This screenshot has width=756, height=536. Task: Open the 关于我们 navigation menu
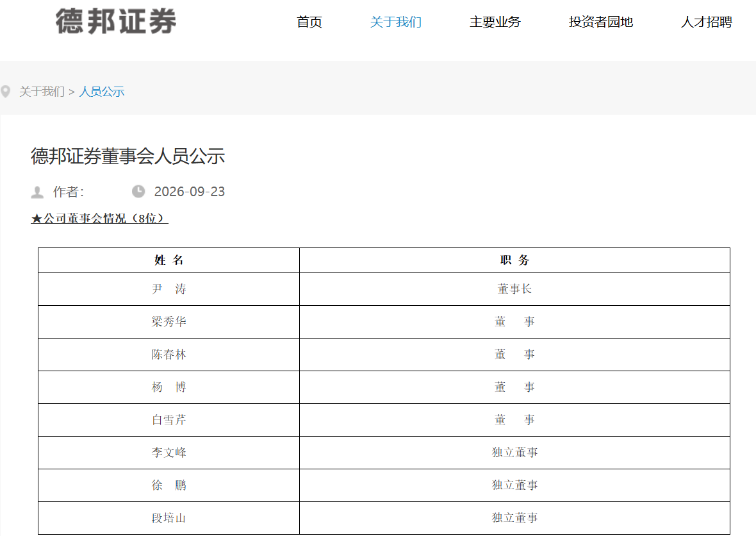coord(396,22)
